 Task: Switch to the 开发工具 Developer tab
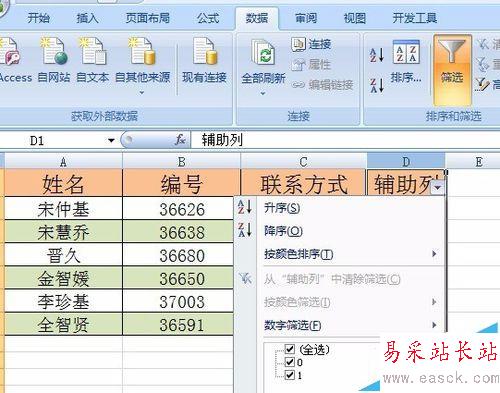coord(415,18)
